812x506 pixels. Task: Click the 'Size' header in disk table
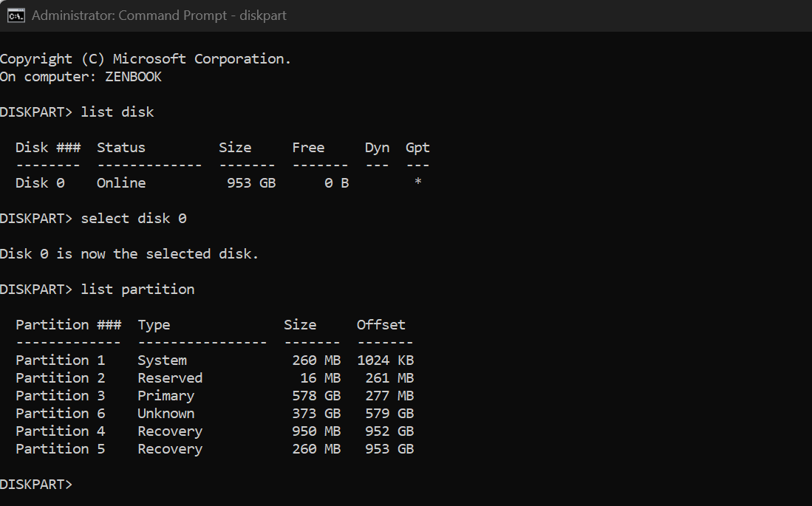[x=235, y=148]
